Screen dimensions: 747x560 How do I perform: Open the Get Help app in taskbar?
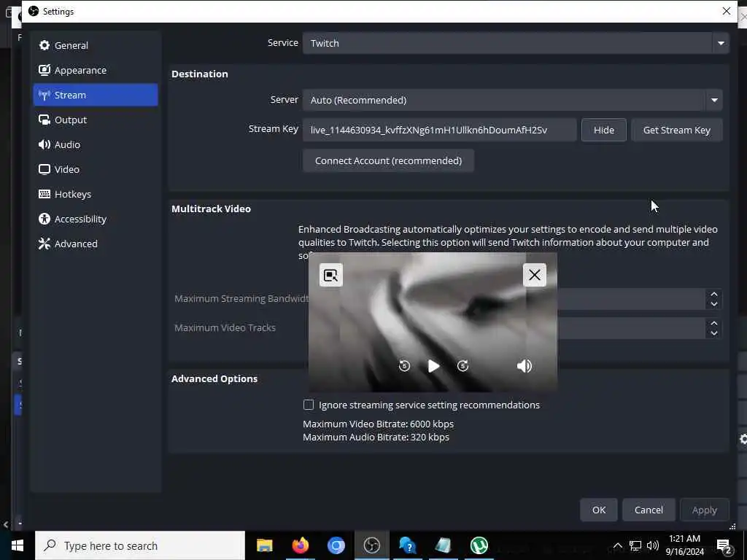[407, 545]
